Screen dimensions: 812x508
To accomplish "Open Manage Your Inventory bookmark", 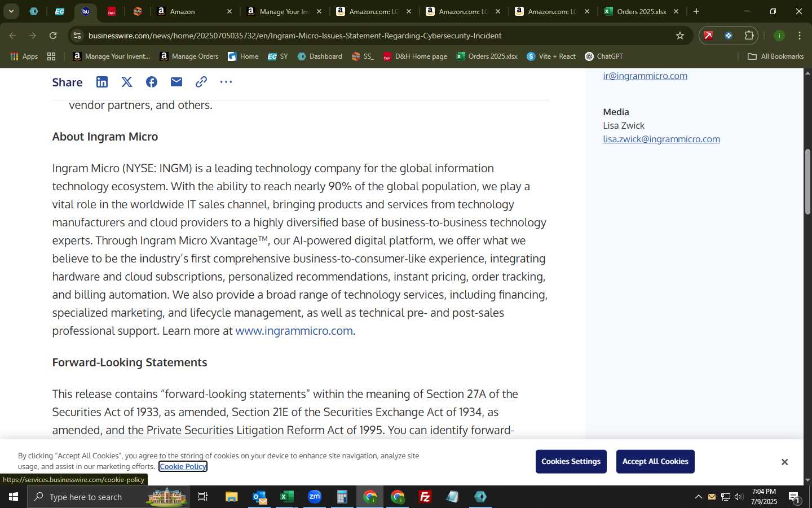I will coord(112,56).
